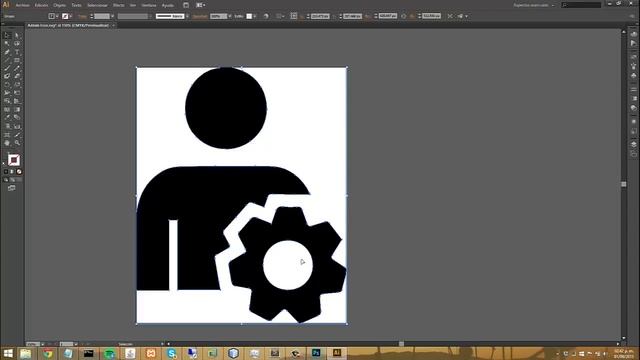Screen dimensions: 640x360
Task: Select the Eraser tool
Action: 17,76
